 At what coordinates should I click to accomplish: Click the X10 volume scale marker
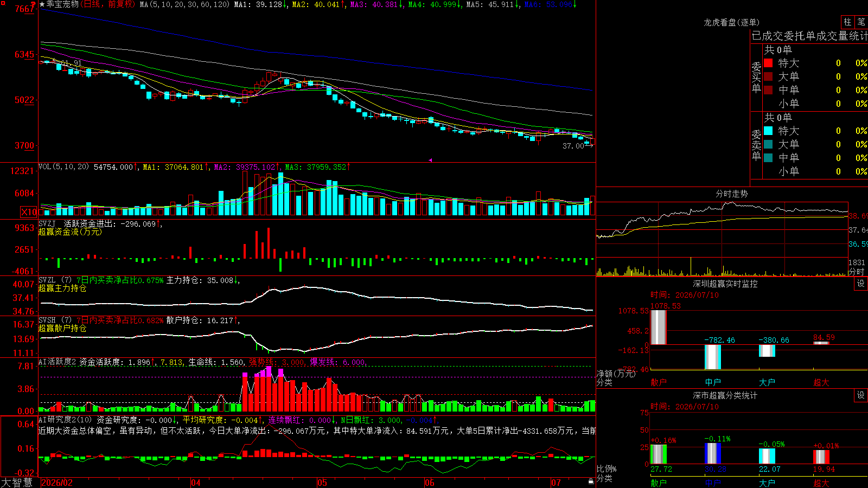point(29,212)
